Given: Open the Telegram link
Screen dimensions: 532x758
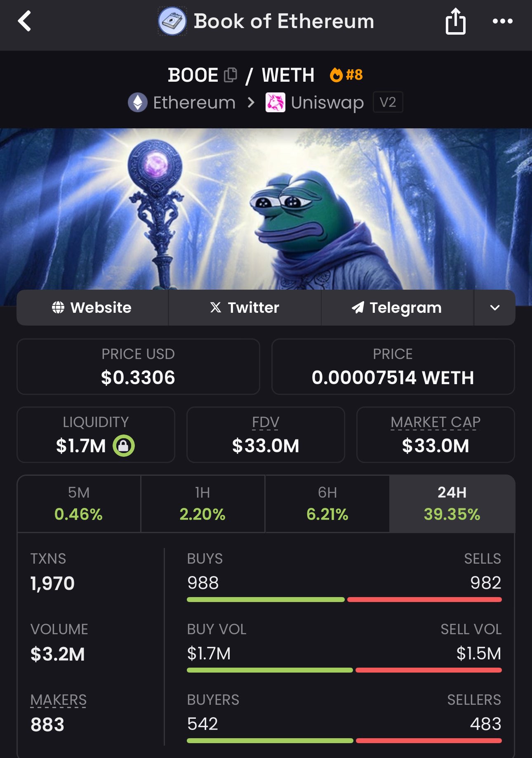Looking at the screenshot, I should tap(397, 308).
